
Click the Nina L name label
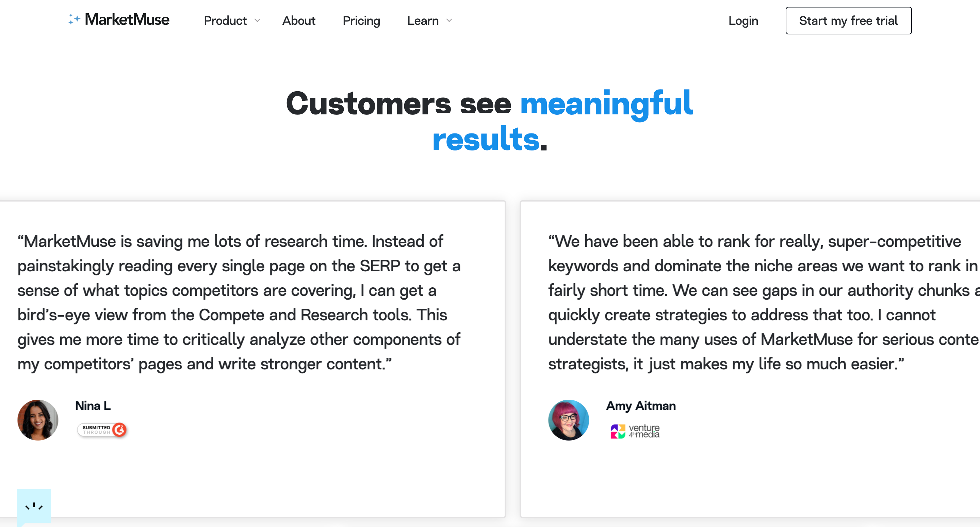[93, 405]
